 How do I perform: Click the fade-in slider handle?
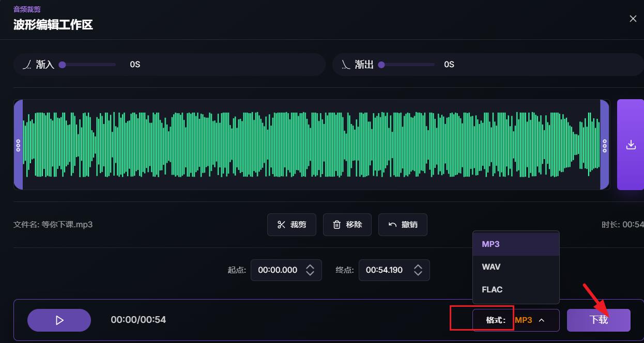(62, 65)
